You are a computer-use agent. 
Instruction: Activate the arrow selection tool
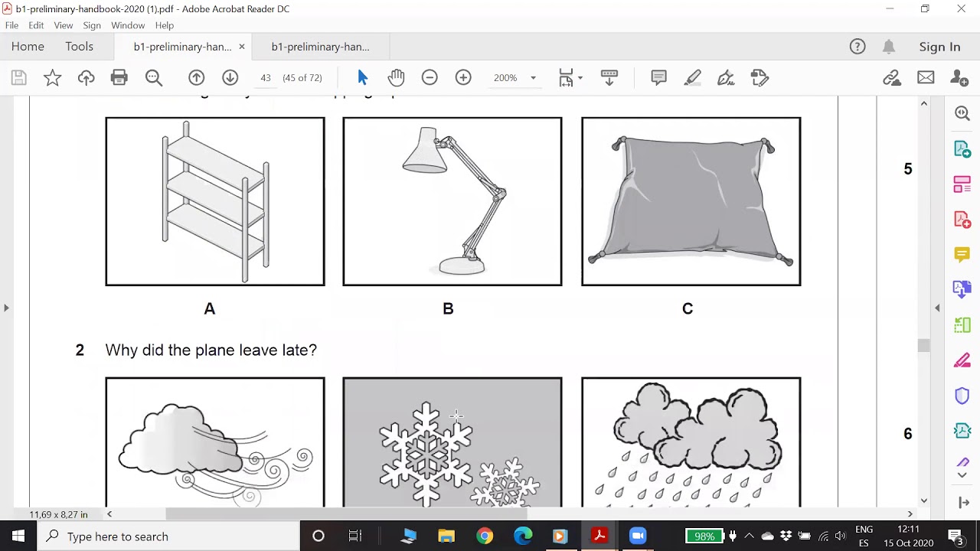pos(362,77)
